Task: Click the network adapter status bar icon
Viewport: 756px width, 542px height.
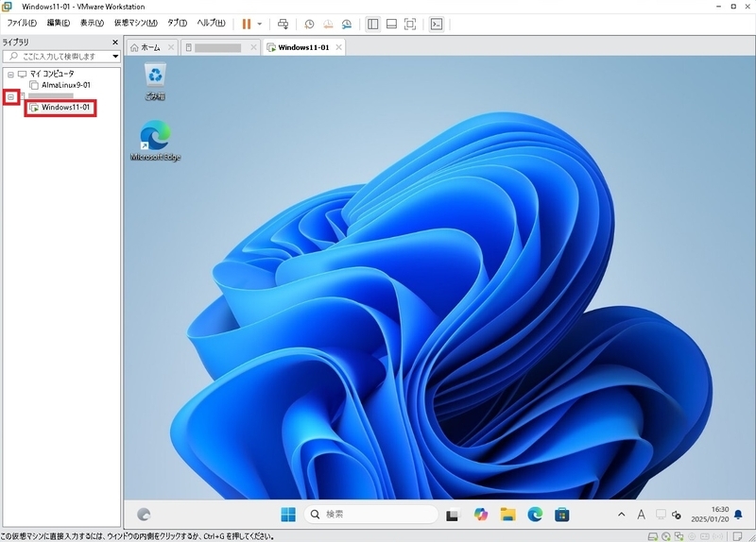Action: [x=679, y=536]
